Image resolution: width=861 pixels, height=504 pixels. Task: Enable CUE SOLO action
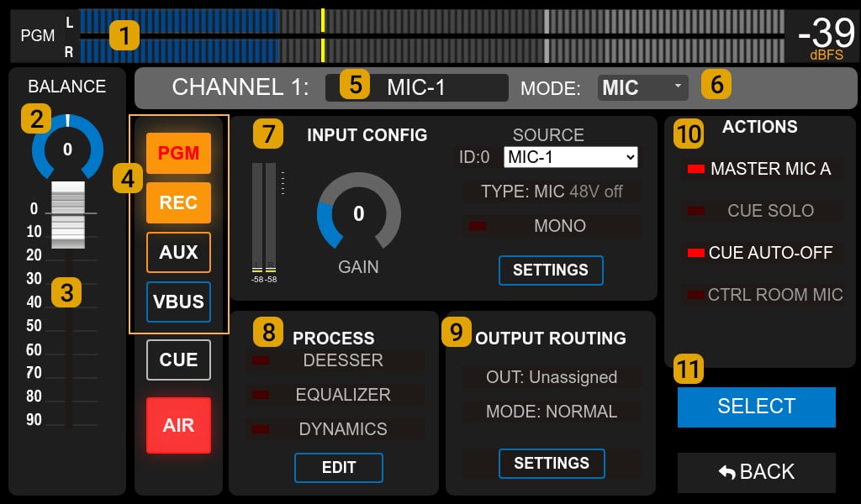click(763, 211)
